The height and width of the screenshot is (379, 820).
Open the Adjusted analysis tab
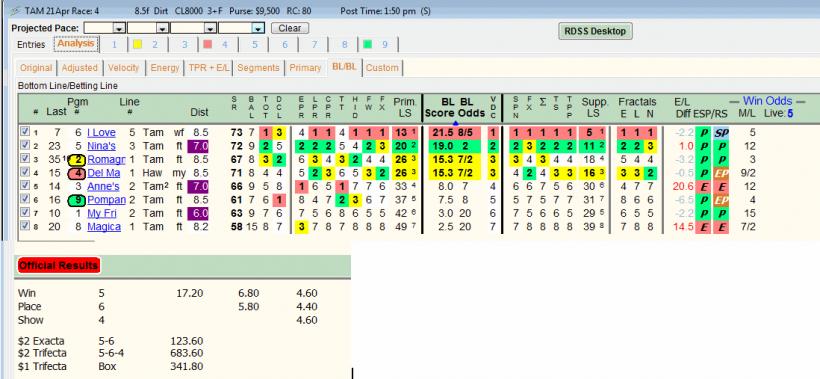click(79, 68)
